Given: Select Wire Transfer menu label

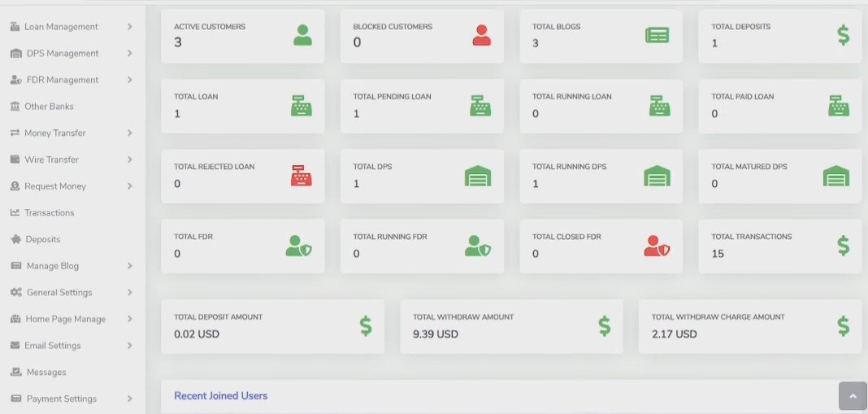Looking at the screenshot, I should pyautogui.click(x=51, y=159).
